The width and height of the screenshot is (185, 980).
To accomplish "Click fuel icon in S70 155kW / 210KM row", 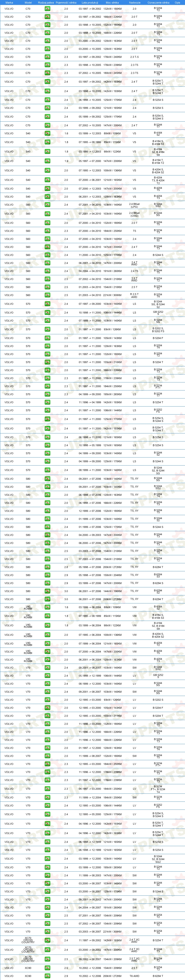I will point(47,362).
